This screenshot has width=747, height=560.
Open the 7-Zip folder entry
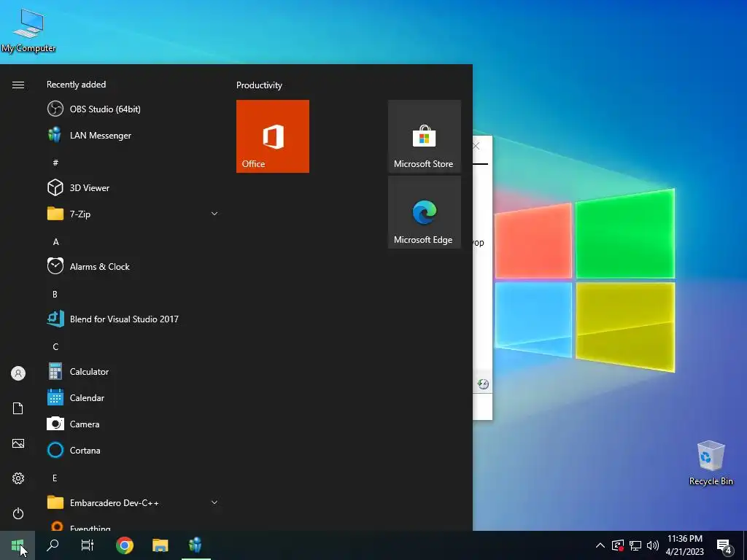pyautogui.click(x=133, y=214)
